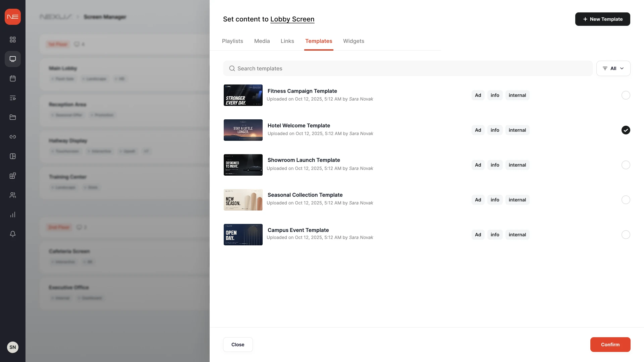Click the Campus Event Template title
Image resolution: width=644 pixels, height=362 pixels.
(x=298, y=230)
